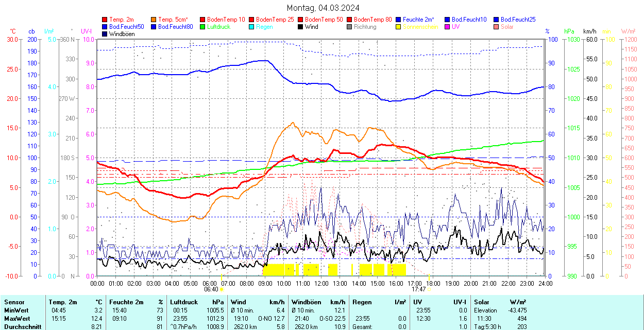Viewport: 644px width, 330px height.
Task: Click the max solar value 494
Action: click(x=521, y=319)
